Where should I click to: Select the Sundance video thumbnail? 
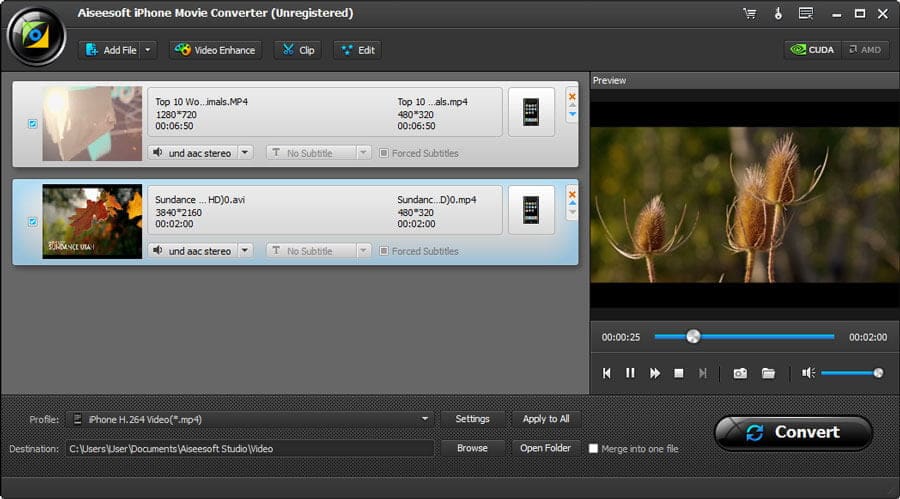(92, 221)
